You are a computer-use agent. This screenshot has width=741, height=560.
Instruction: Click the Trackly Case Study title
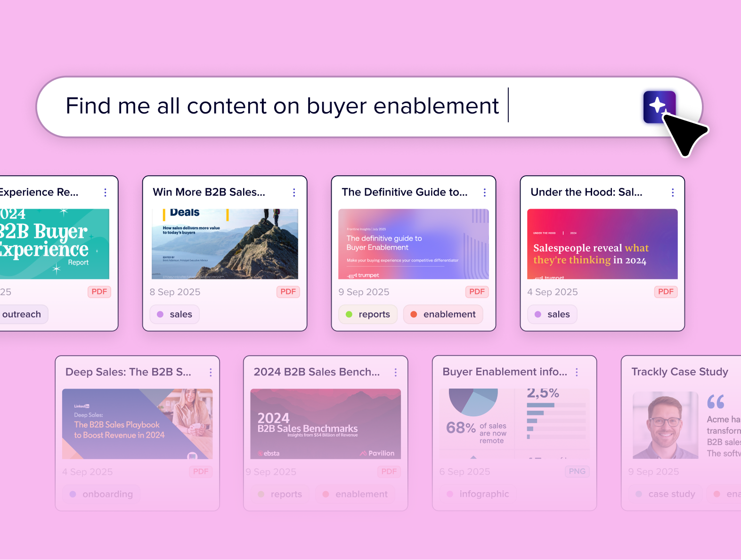pos(680,372)
